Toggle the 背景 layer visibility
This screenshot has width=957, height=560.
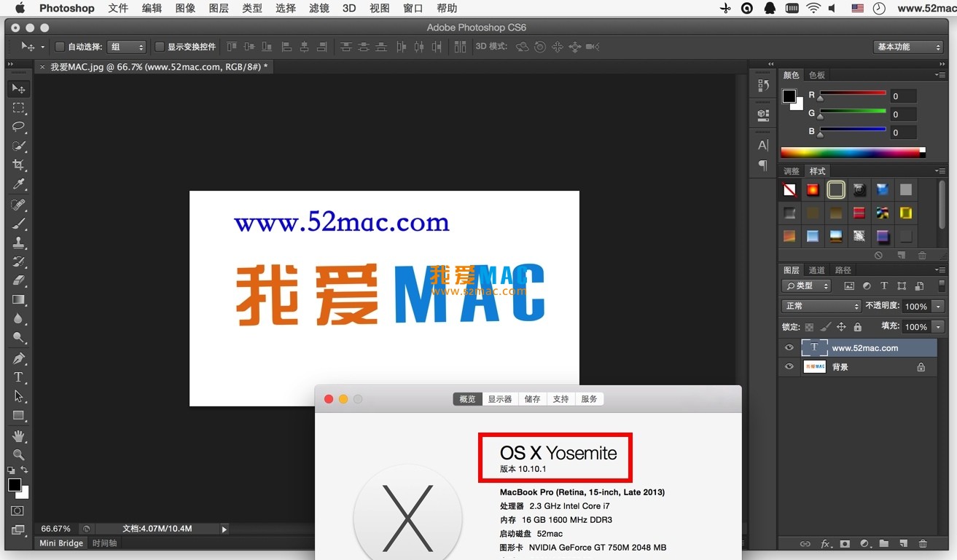click(x=789, y=366)
